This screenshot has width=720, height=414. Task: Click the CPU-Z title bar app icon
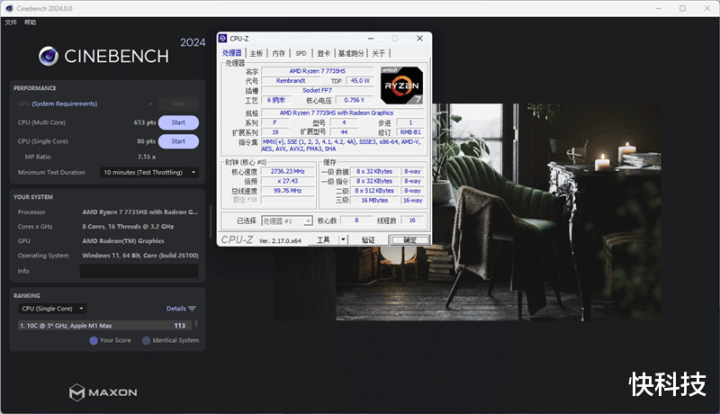[x=223, y=39]
